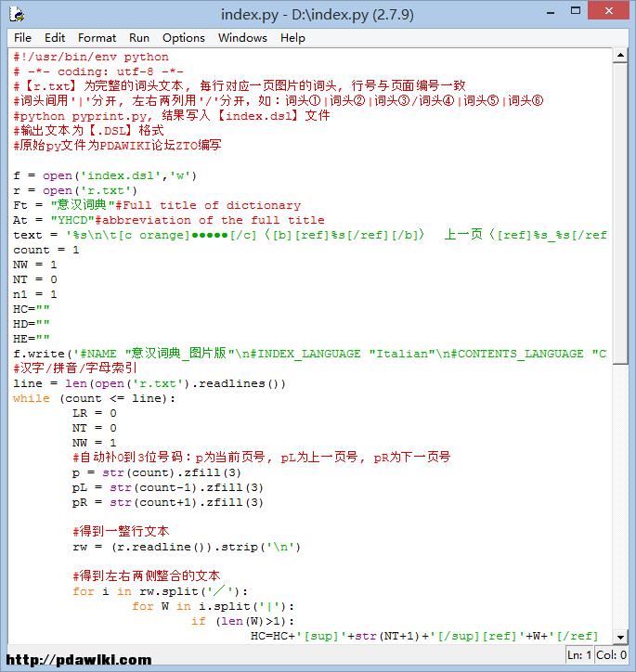Image resolution: width=636 pixels, height=672 pixels.
Task: Click the "for W in i.split('|')" line
Action: [213, 606]
